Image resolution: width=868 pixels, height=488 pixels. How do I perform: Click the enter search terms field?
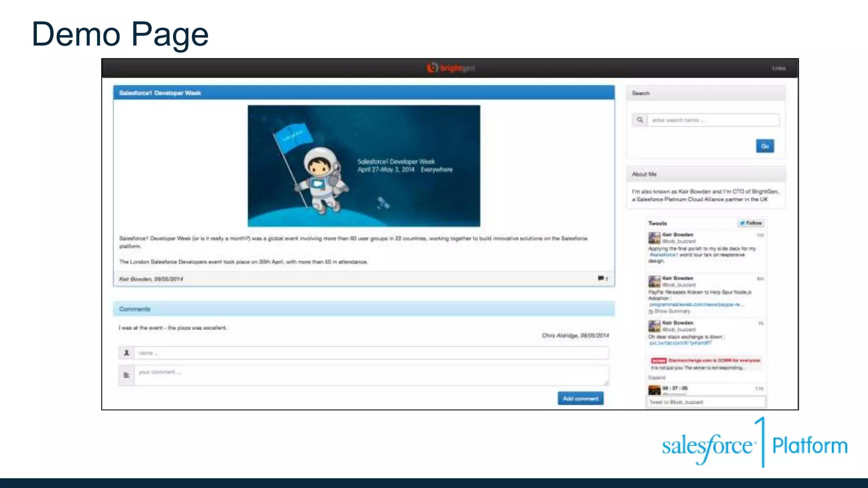(x=713, y=120)
